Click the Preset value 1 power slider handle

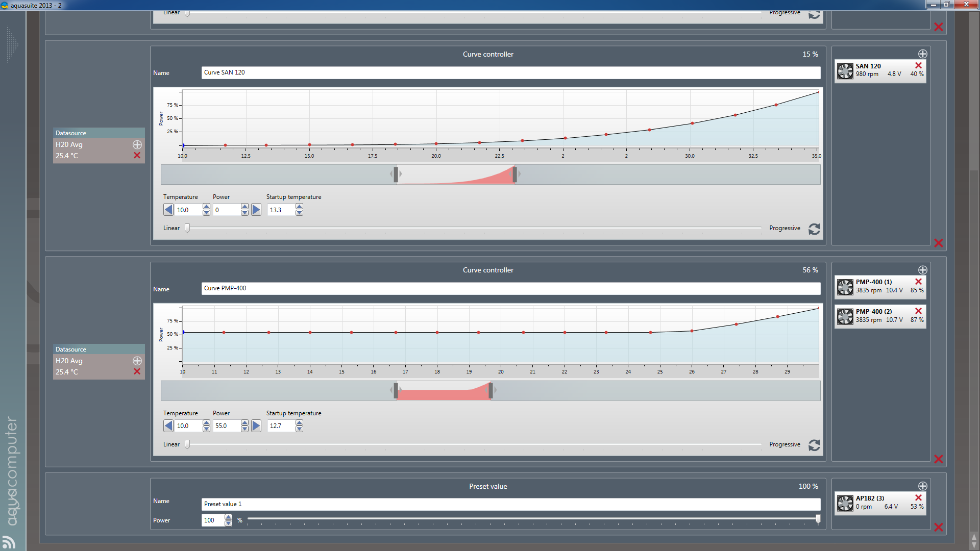tap(818, 519)
